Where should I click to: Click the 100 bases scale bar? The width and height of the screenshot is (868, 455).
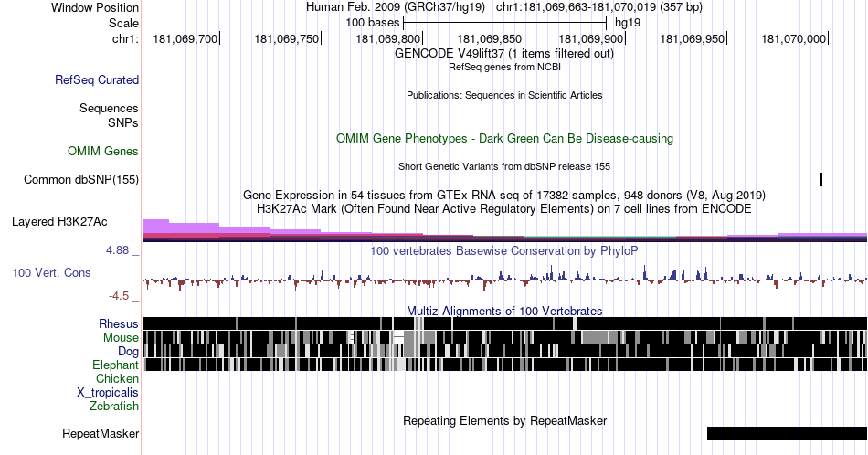(505, 23)
